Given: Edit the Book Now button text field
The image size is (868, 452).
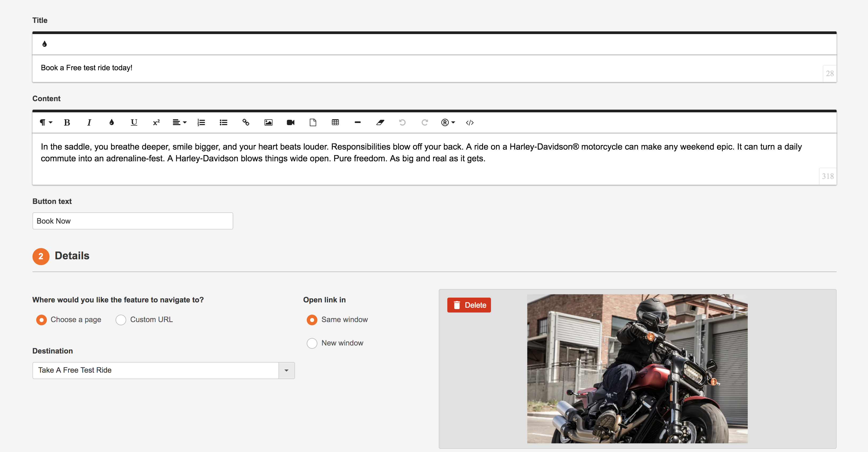Looking at the screenshot, I should 132,221.
